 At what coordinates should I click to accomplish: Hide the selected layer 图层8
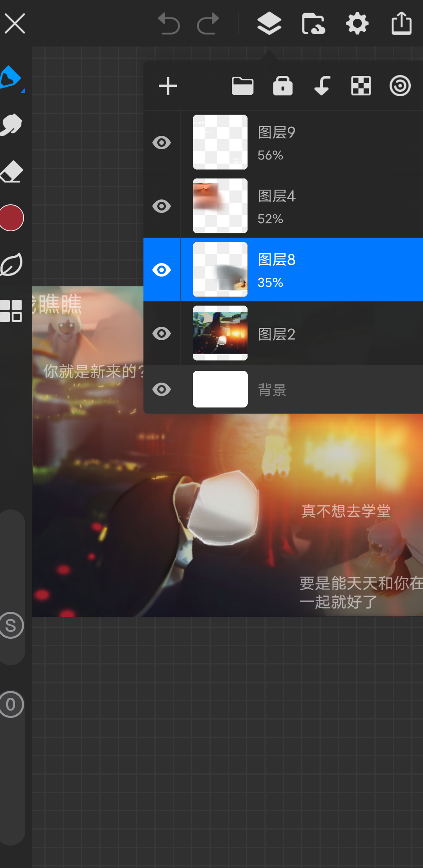click(x=161, y=270)
